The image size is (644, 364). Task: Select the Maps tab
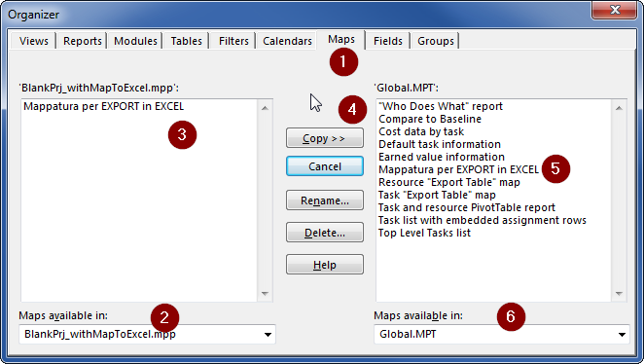point(341,40)
